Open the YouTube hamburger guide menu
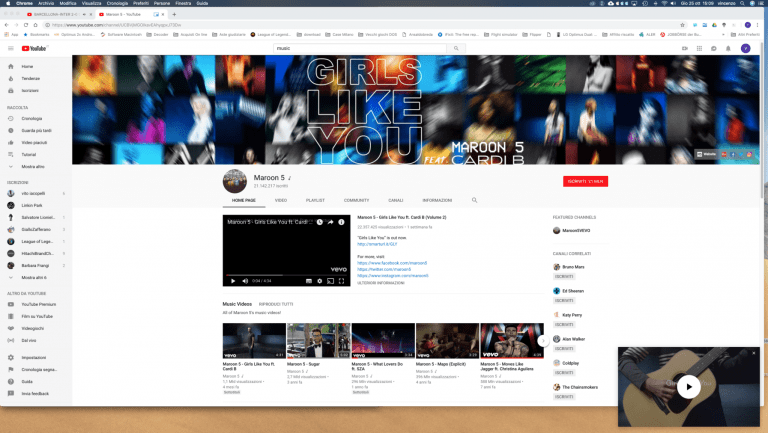This screenshot has width=768, height=433. click(11, 48)
